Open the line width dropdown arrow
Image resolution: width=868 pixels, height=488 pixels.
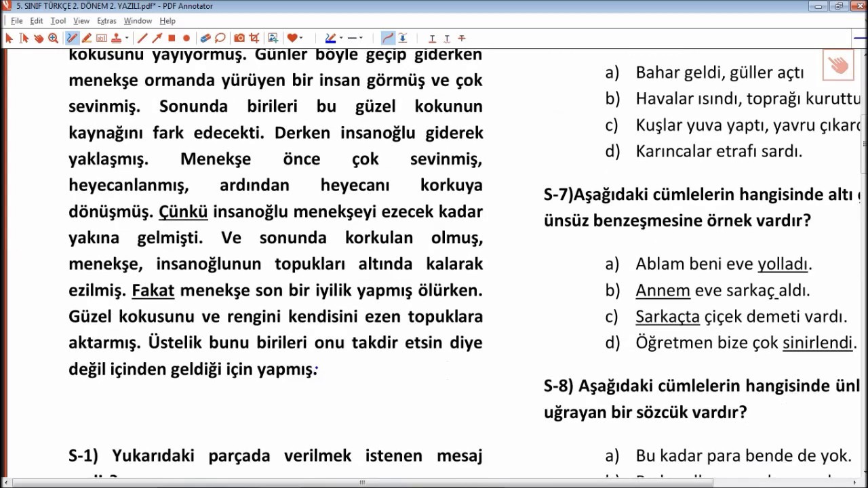tap(361, 39)
